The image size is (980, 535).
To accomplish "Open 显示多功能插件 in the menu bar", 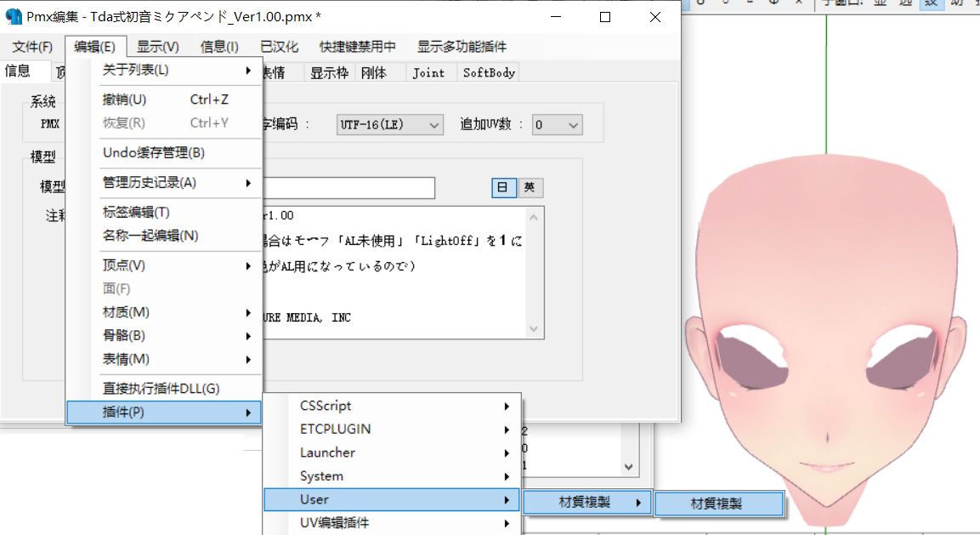I will pyautogui.click(x=462, y=47).
